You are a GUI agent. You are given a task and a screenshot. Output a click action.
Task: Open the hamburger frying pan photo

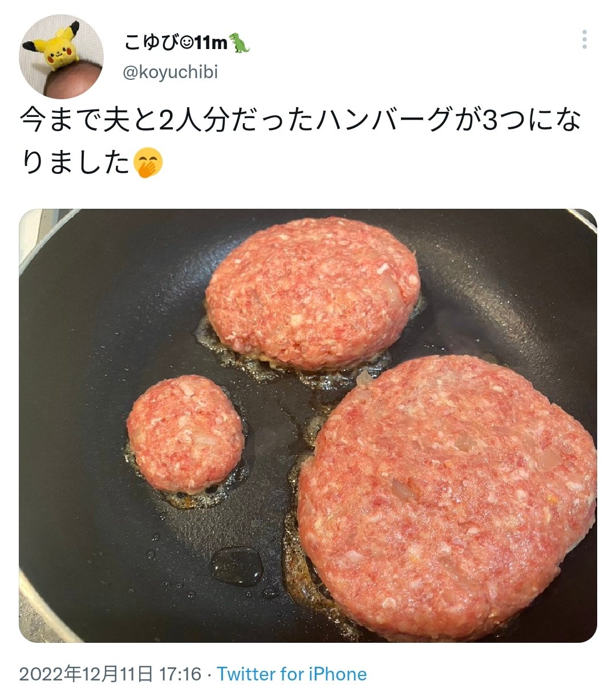308,425
